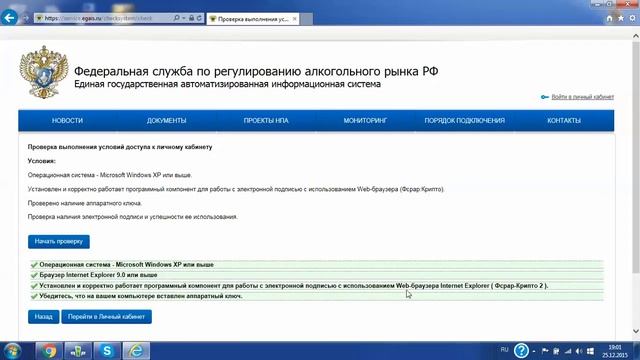
Task: Open the browser Home icon
Action: [x=609, y=18]
